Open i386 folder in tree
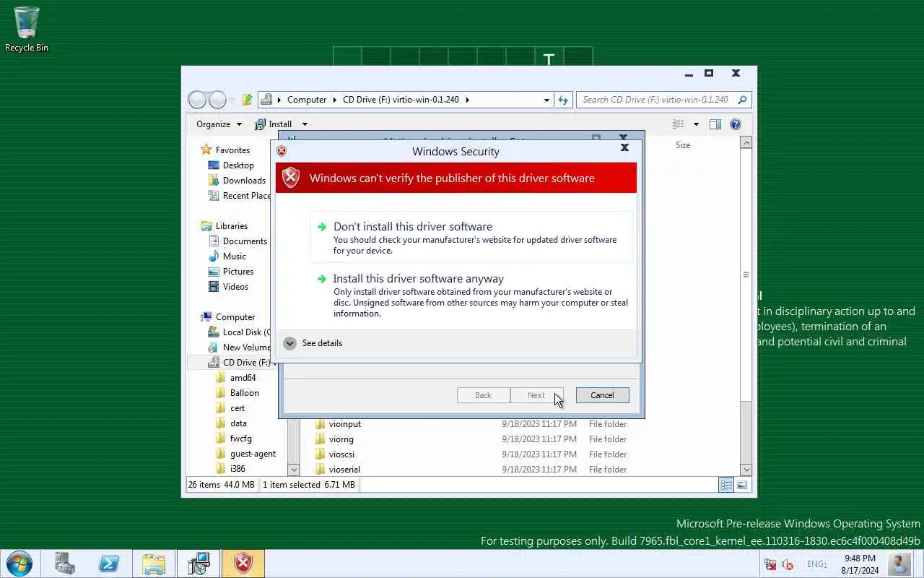Screen dimensions: 924x578 pos(230,469)
